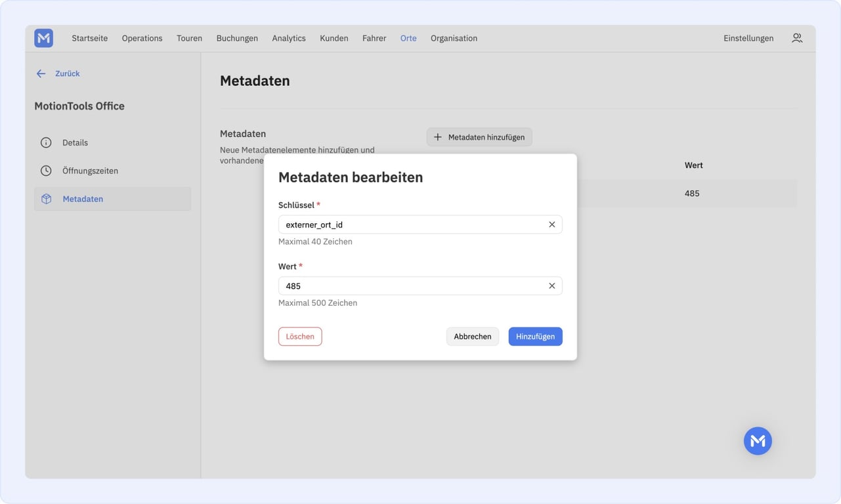Click the Maximal 40 Zeichen hint
Screen dimensions: 841x504
315,241
